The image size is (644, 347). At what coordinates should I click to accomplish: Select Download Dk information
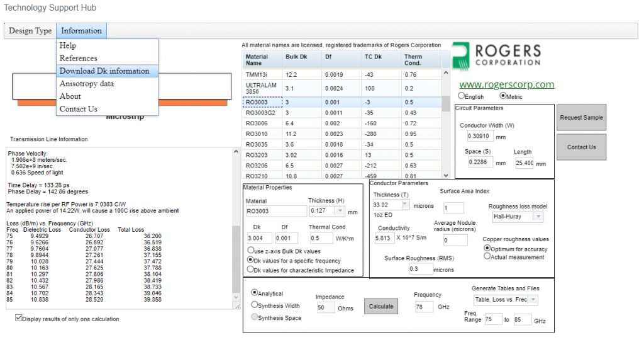pos(107,71)
